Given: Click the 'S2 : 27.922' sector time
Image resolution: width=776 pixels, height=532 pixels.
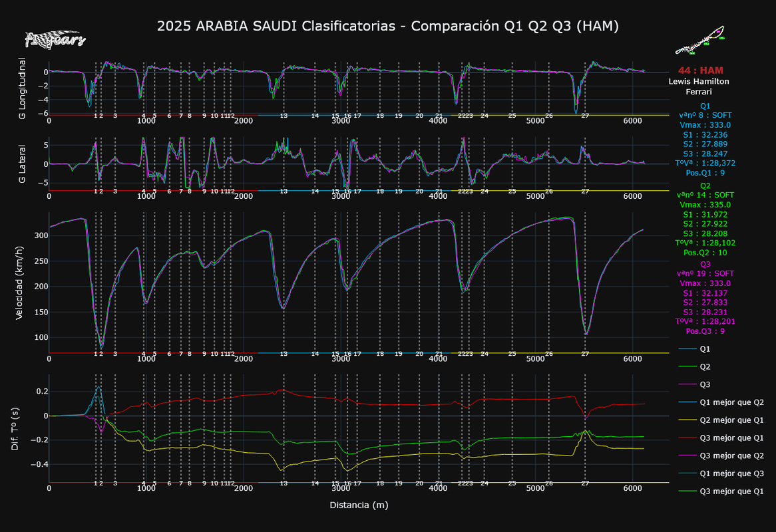Looking at the screenshot, I should point(705,224).
